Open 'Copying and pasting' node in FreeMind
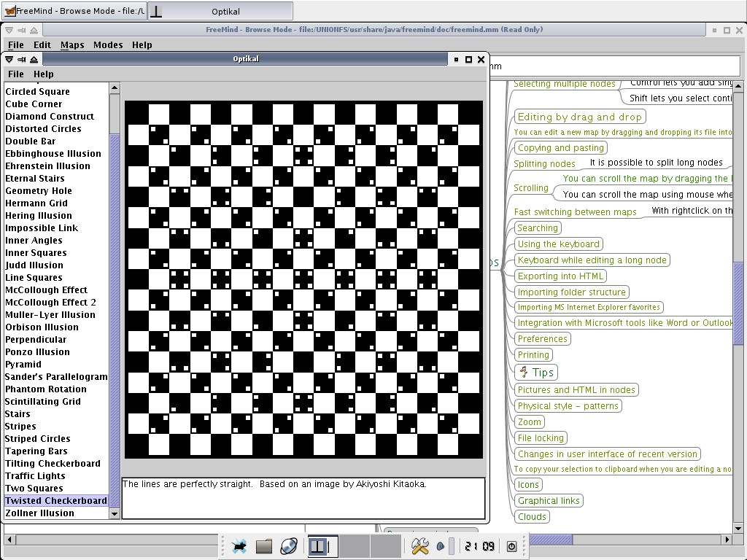 tap(561, 147)
